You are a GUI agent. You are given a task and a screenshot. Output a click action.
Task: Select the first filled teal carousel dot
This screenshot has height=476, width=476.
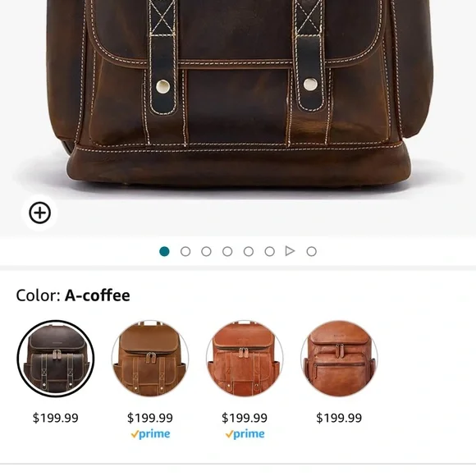(x=164, y=251)
